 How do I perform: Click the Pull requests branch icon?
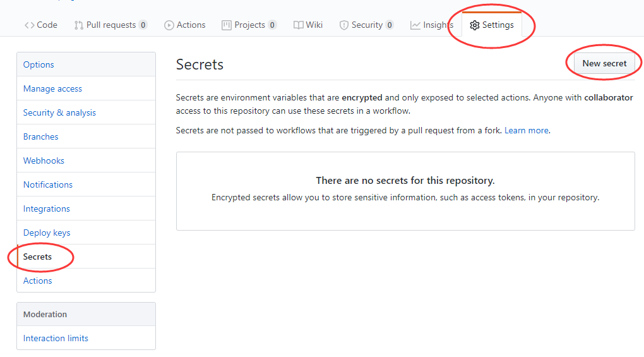[x=79, y=25]
